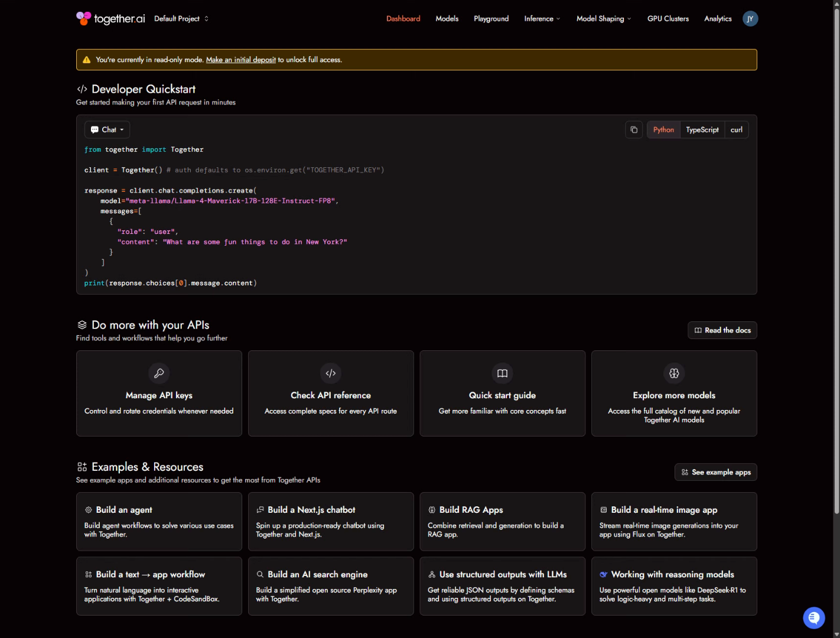Click the AI search engine magnifier icon
This screenshot has height=638, width=840.
coord(260,574)
